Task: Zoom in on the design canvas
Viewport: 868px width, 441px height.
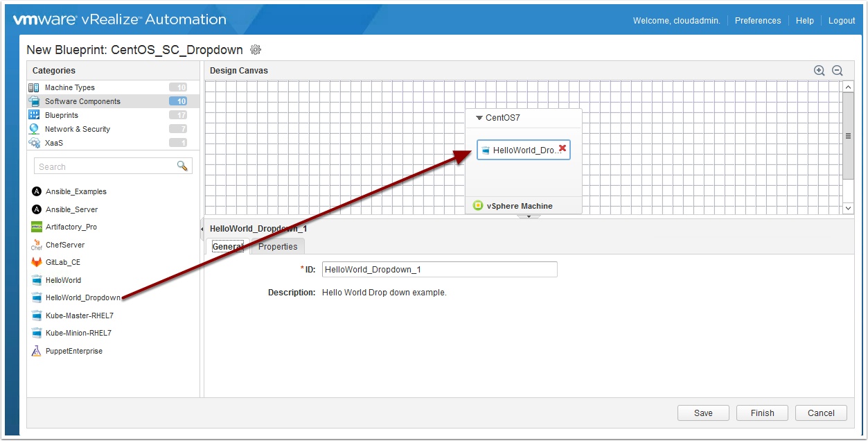Action: click(820, 71)
